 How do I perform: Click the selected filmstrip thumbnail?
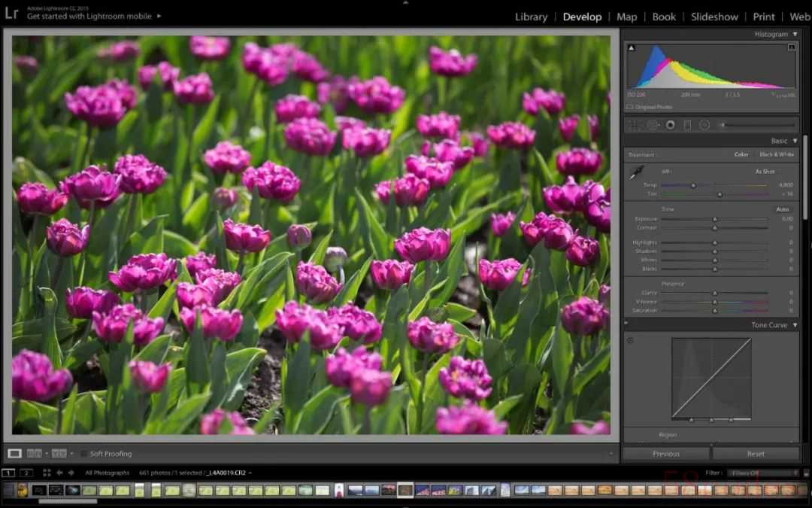click(405, 490)
